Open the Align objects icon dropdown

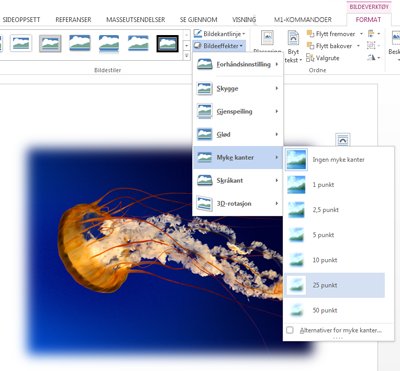(374, 34)
